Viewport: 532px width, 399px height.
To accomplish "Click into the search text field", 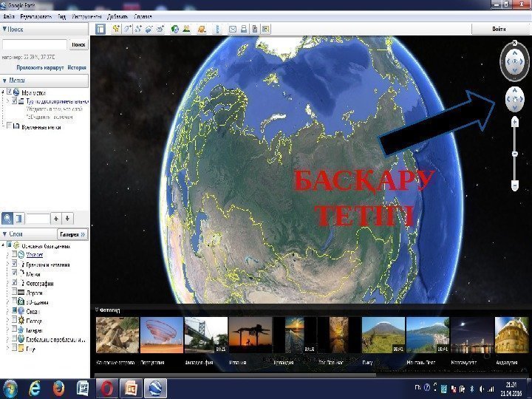I will 35,44.
